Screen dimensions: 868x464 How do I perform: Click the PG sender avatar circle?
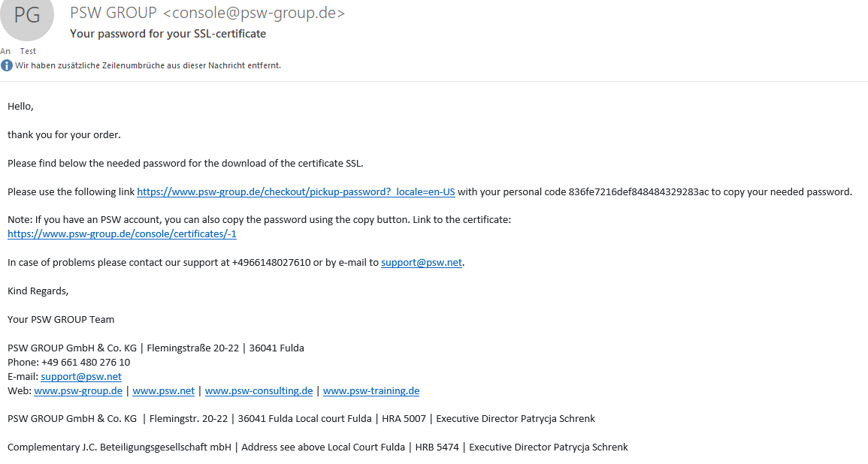(x=27, y=21)
